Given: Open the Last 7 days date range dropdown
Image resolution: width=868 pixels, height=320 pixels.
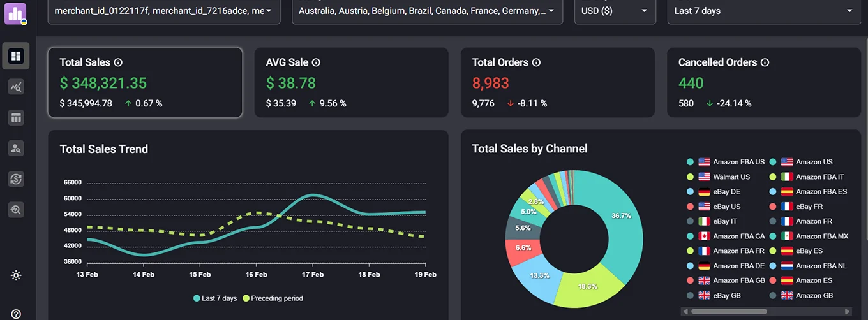Looking at the screenshot, I should pos(763,11).
